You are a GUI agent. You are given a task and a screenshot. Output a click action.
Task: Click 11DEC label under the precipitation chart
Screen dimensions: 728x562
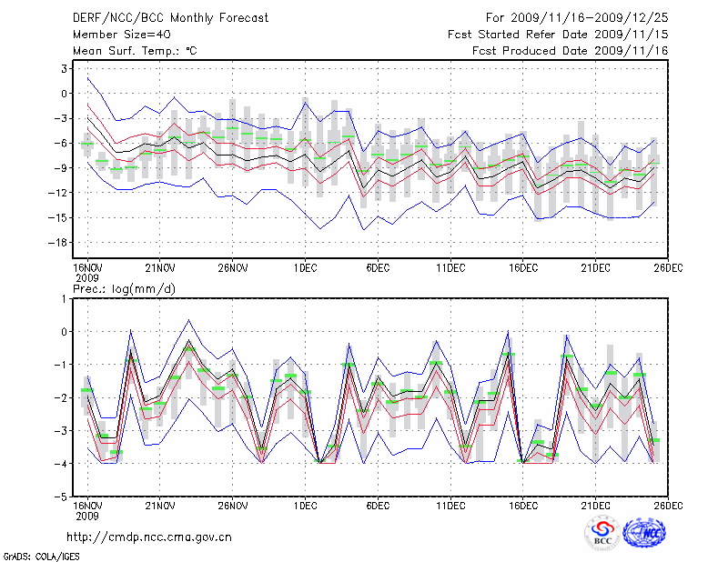point(450,506)
